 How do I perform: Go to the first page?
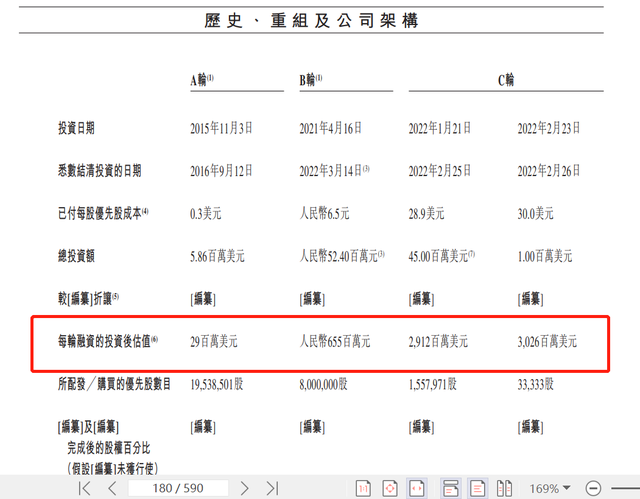[x=85, y=488]
